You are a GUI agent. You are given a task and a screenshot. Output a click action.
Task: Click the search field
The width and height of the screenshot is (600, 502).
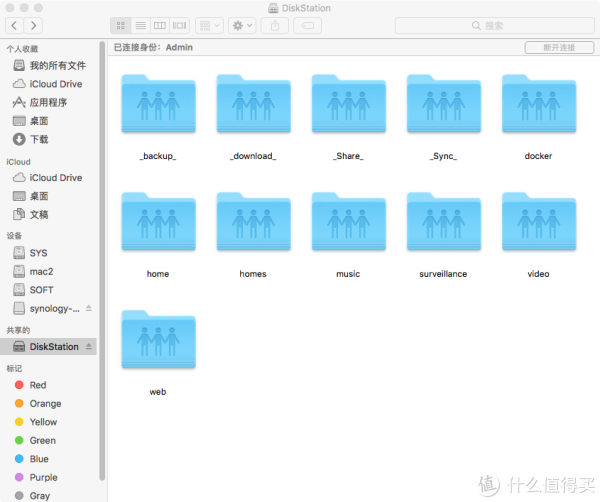click(491, 25)
